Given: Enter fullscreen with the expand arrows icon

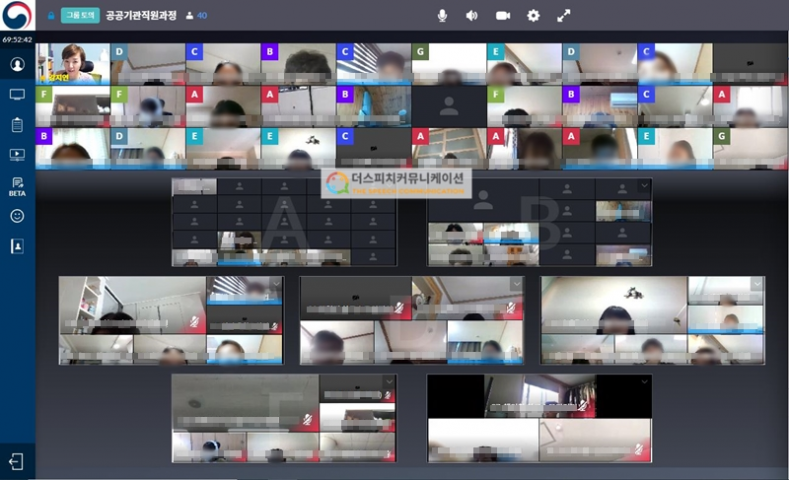Looking at the screenshot, I should (x=564, y=16).
